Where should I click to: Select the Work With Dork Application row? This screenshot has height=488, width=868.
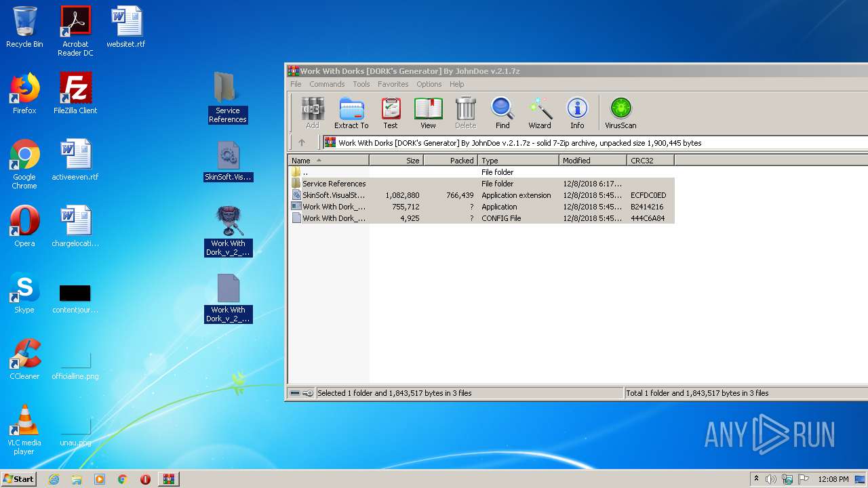pos(481,207)
